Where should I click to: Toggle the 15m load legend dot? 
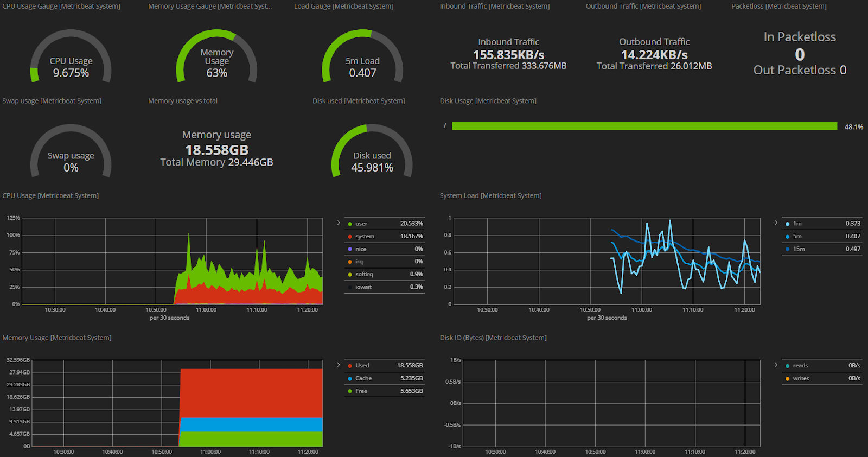pyautogui.click(x=787, y=249)
